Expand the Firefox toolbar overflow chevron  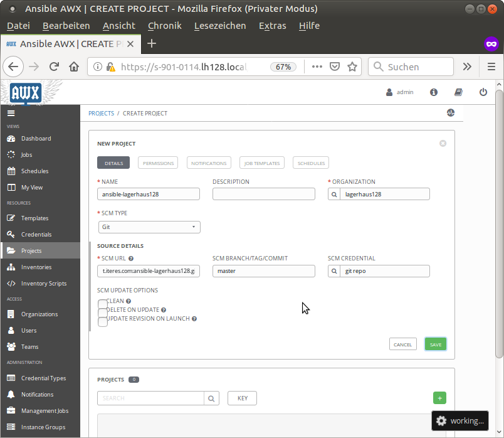point(468,67)
